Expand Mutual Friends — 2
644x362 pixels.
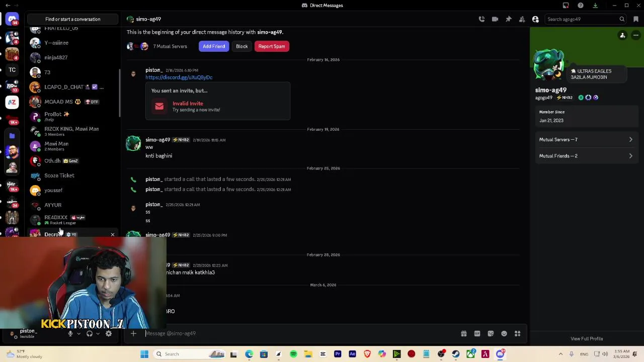coord(586,156)
